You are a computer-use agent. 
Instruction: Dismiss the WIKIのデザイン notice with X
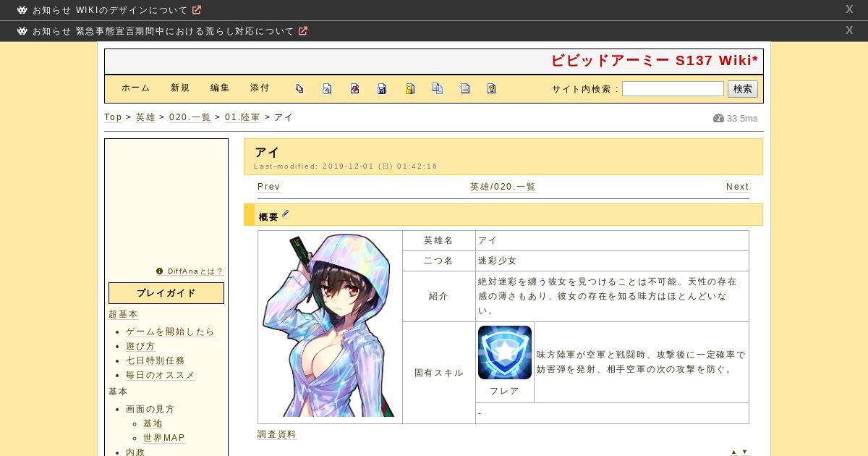849,9
